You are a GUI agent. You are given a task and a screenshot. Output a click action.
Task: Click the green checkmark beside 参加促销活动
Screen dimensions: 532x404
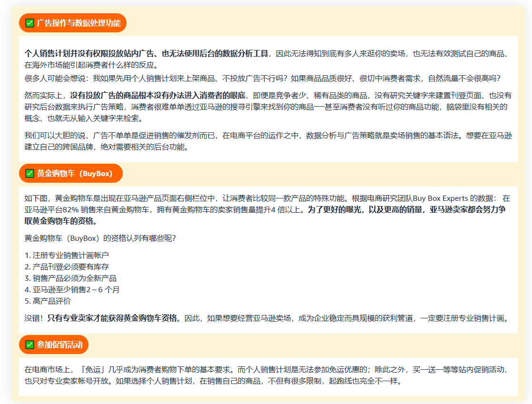pyautogui.click(x=30, y=345)
